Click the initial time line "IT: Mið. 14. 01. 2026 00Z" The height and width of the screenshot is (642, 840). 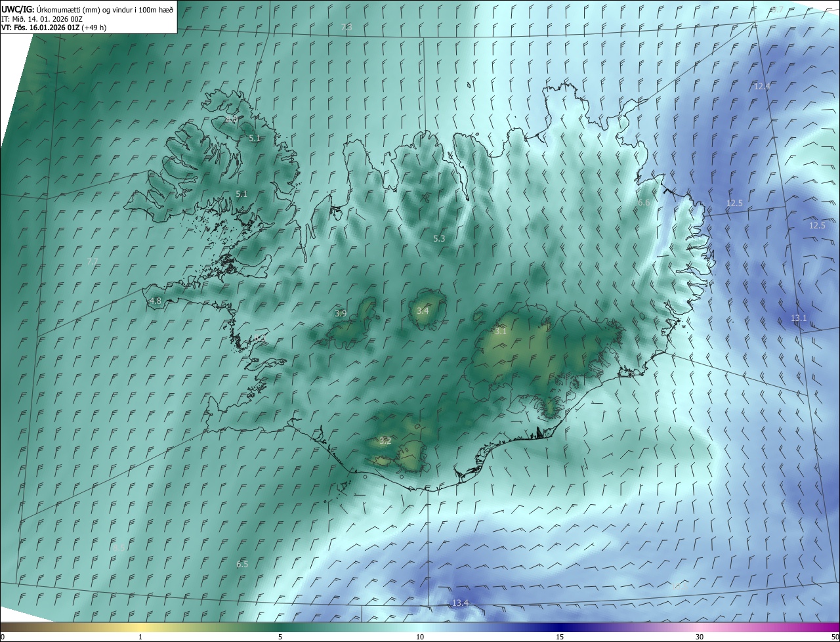[x=41, y=18]
